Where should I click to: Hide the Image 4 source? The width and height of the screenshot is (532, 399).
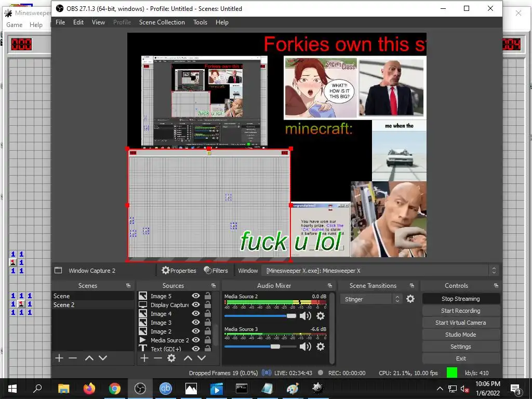coord(196,313)
